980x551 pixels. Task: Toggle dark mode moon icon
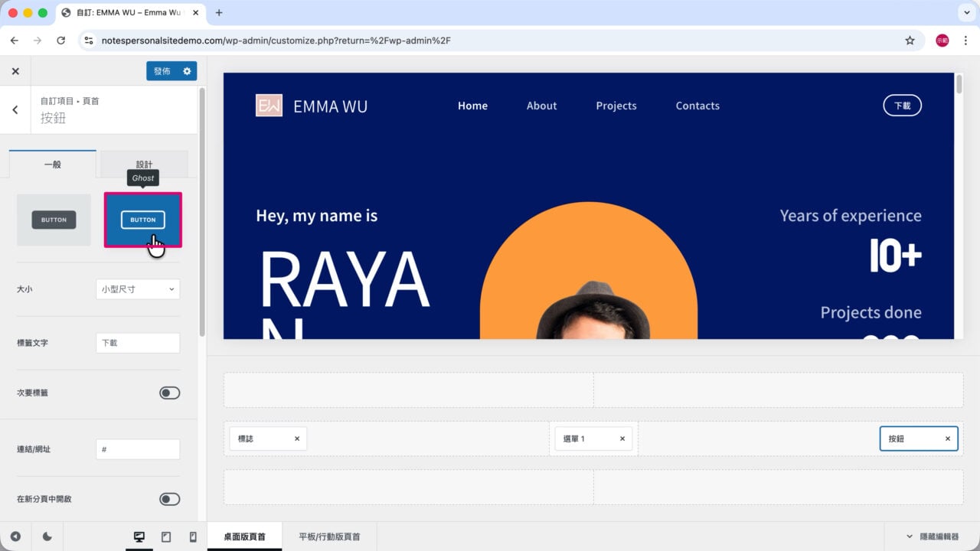[47, 537]
